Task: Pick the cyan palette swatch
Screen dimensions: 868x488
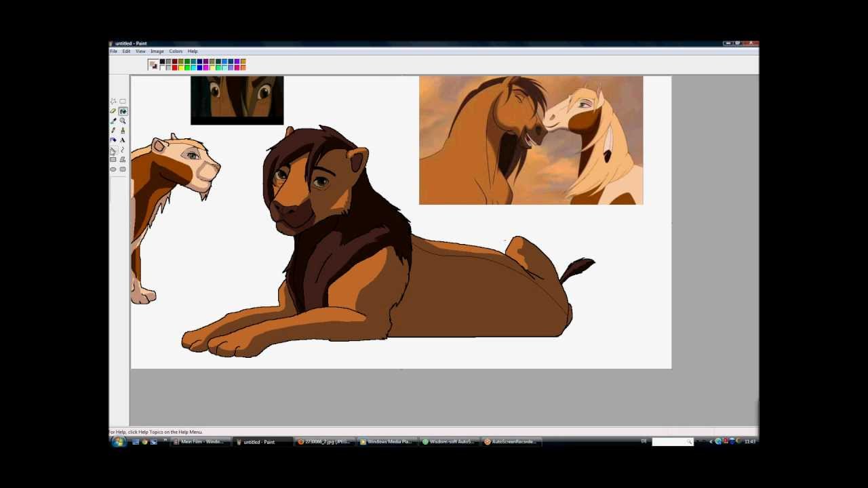Action: tap(193, 68)
